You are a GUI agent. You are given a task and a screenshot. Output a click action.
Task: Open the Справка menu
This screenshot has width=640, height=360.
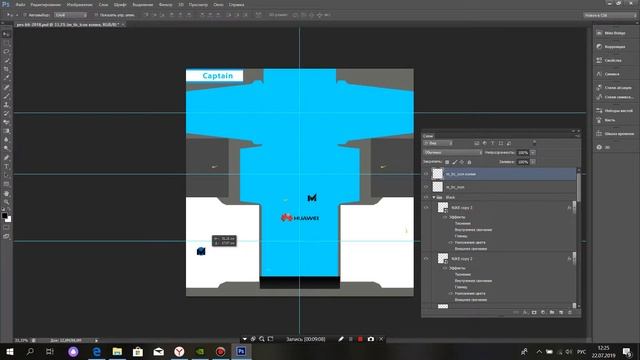click(x=236, y=4)
